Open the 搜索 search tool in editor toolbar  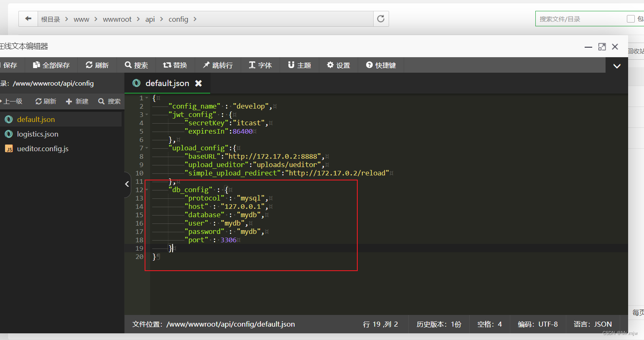coord(136,65)
